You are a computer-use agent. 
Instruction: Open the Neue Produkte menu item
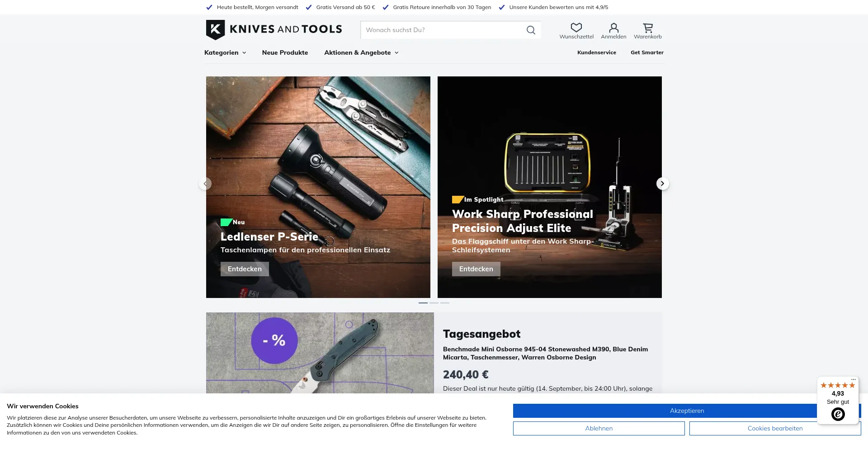click(285, 52)
